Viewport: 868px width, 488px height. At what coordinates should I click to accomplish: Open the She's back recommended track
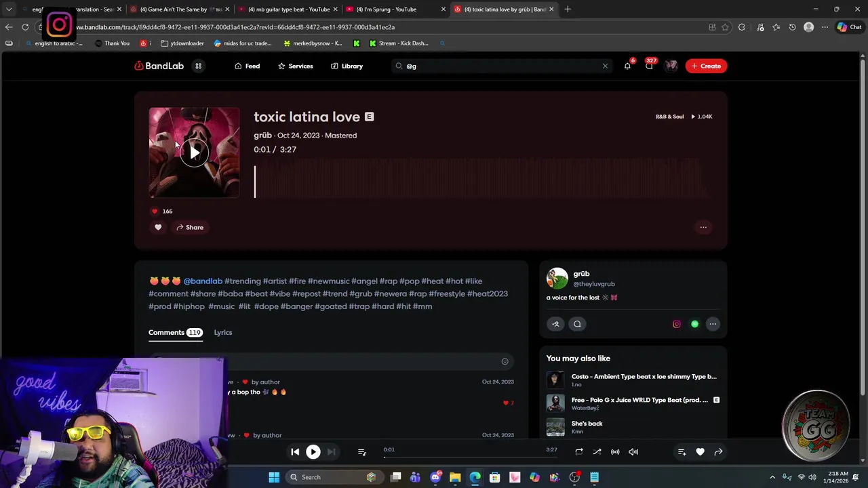click(587, 424)
